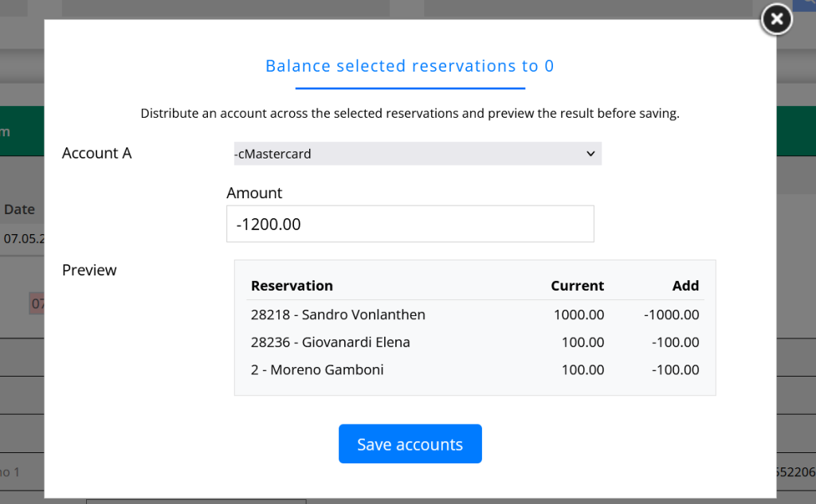
Task: Click Moreno Gamboni's Current value 100.00
Action: tap(583, 369)
